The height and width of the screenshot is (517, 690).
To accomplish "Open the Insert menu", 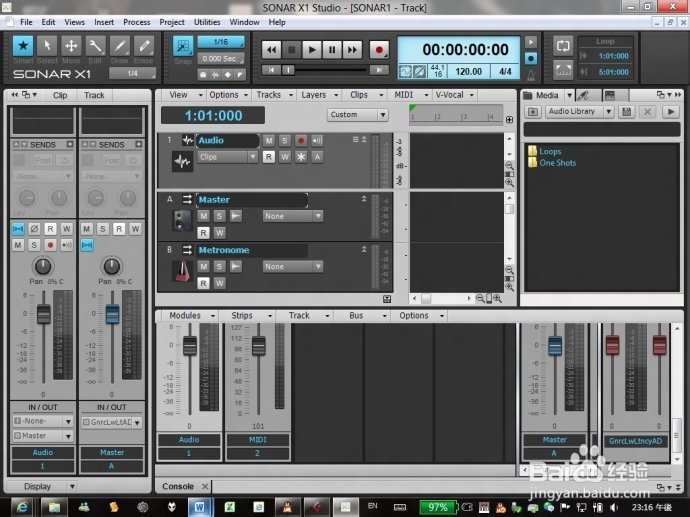I will (x=104, y=22).
